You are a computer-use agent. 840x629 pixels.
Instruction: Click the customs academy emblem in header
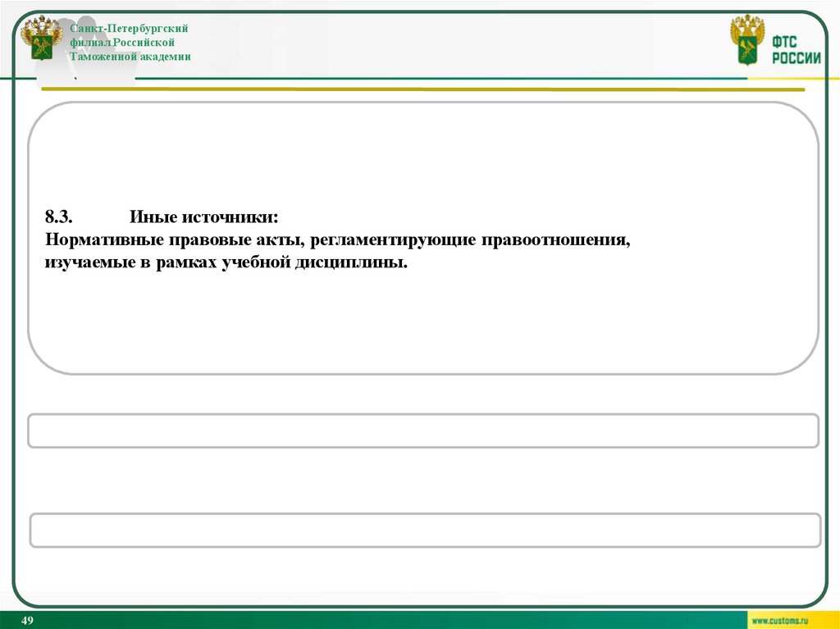[41, 38]
